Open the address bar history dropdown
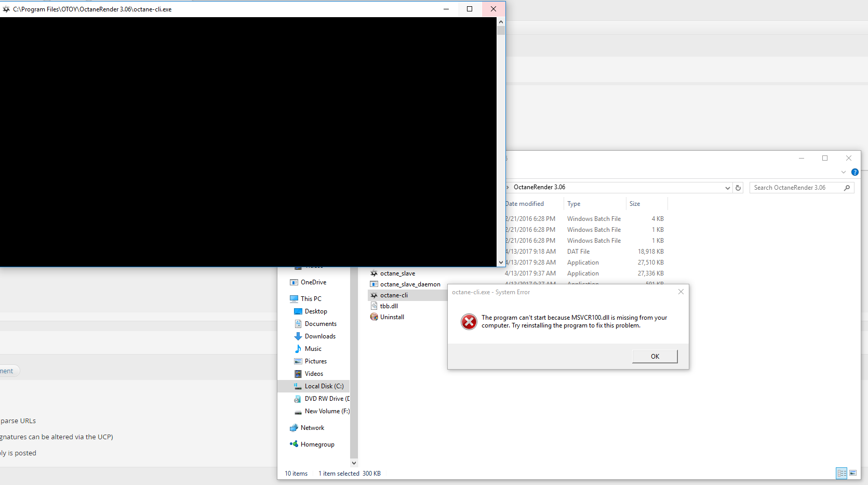 point(727,188)
